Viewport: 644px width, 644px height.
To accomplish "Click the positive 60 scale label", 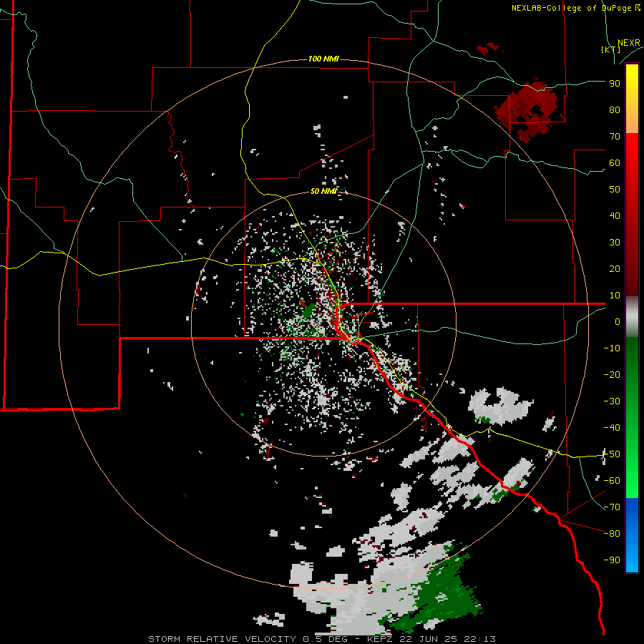I will click(615, 163).
